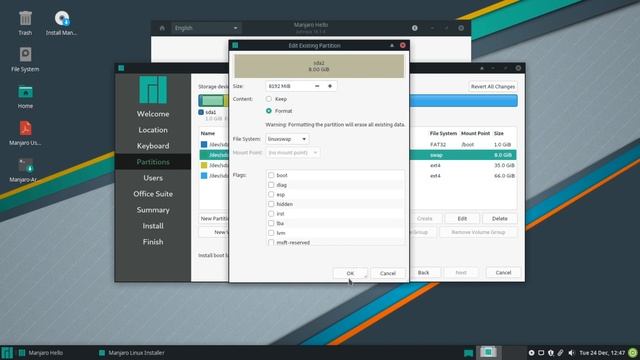
Task: Check the hidden flag
Action: tap(271, 204)
